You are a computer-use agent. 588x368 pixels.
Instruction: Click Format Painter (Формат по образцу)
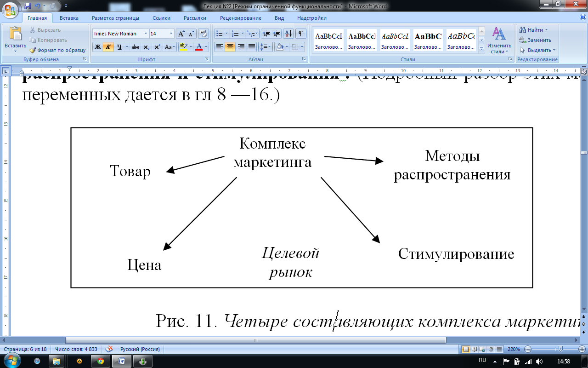[x=58, y=50]
